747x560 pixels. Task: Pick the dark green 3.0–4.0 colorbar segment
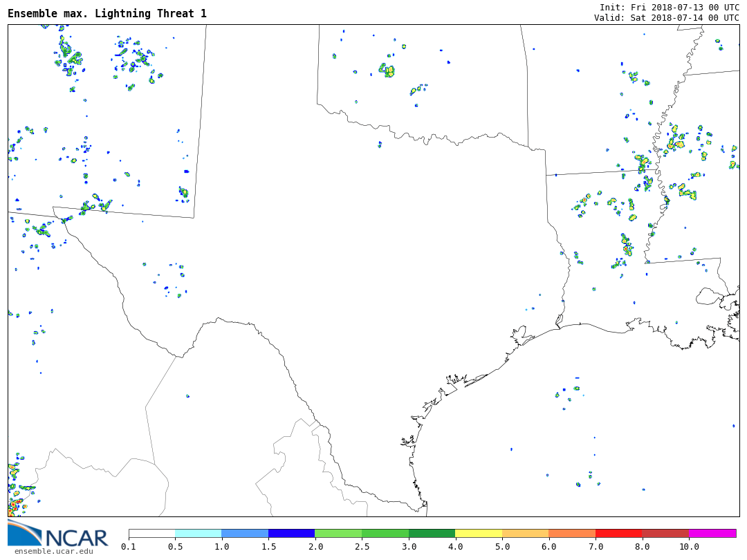click(x=432, y=533)
